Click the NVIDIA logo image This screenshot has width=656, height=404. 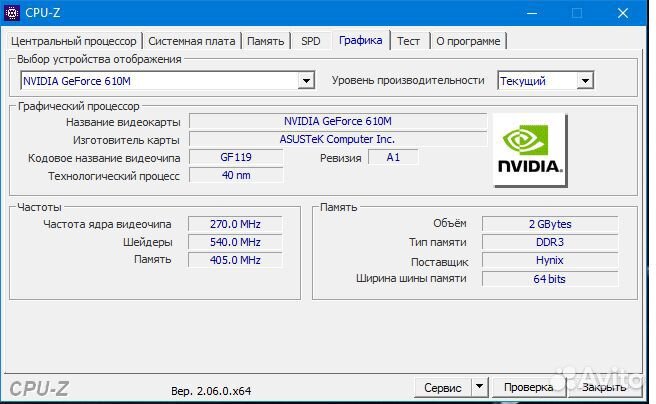530,150
